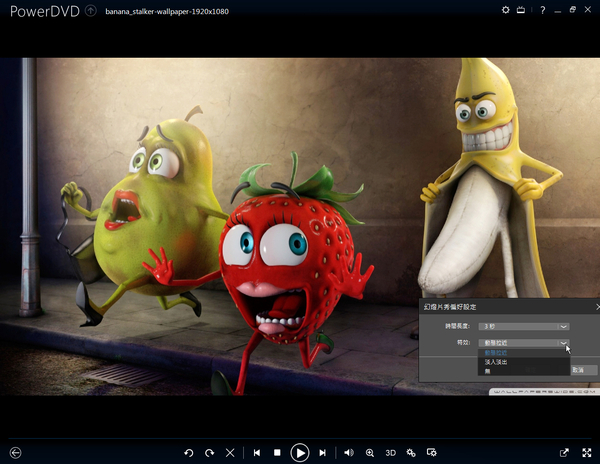Skip to the next photo
The height and width of the screenshot is (464, 600).
tap(322, 453)
